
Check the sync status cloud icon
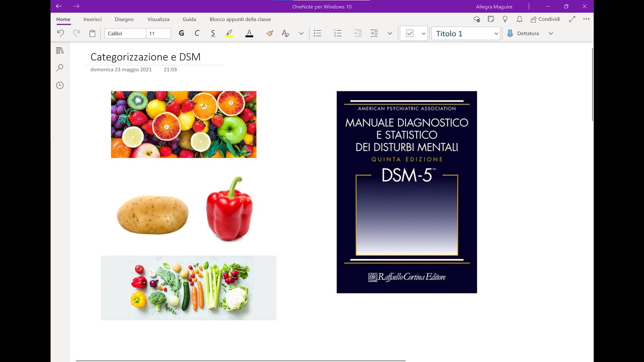[x=477, y=19]
